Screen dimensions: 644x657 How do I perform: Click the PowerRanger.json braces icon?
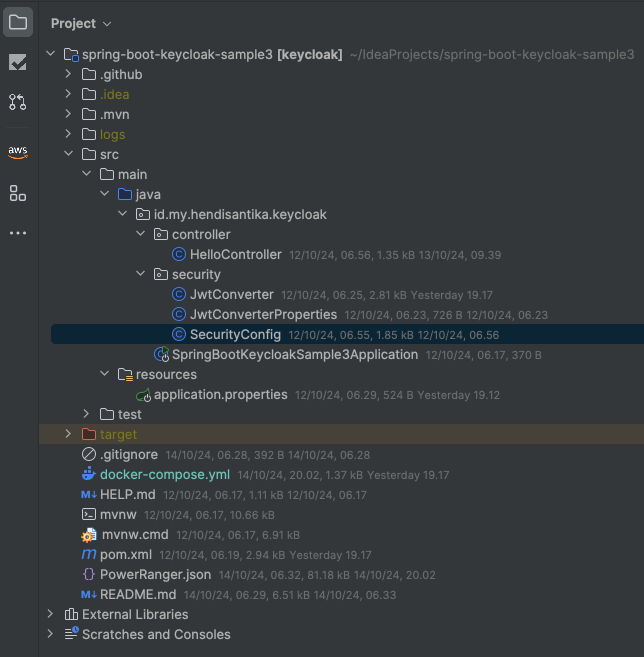click(x=89, y=574)
